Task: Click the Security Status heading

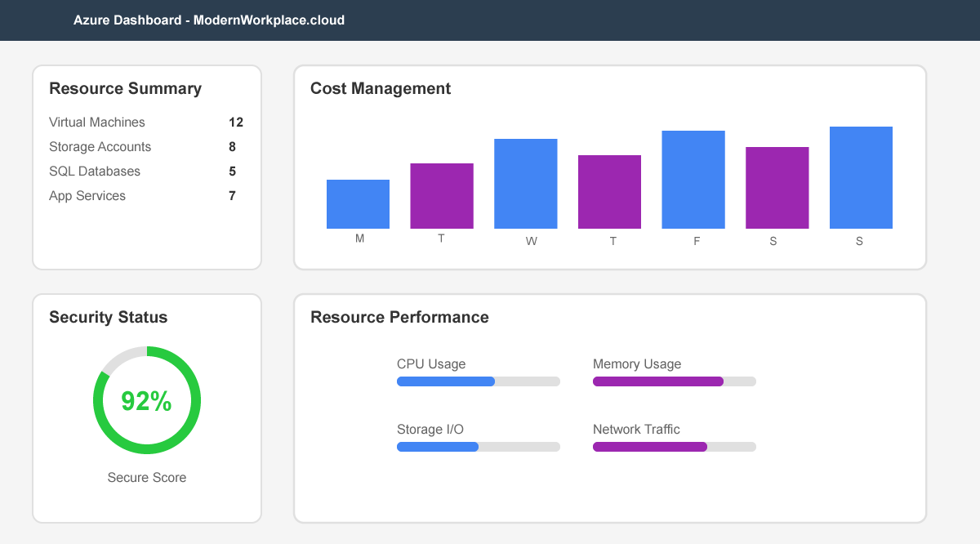Action: coord(108,317)
